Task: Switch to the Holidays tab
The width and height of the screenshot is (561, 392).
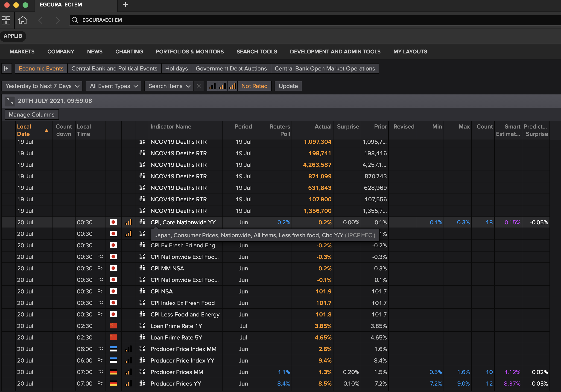Action: 176,68
